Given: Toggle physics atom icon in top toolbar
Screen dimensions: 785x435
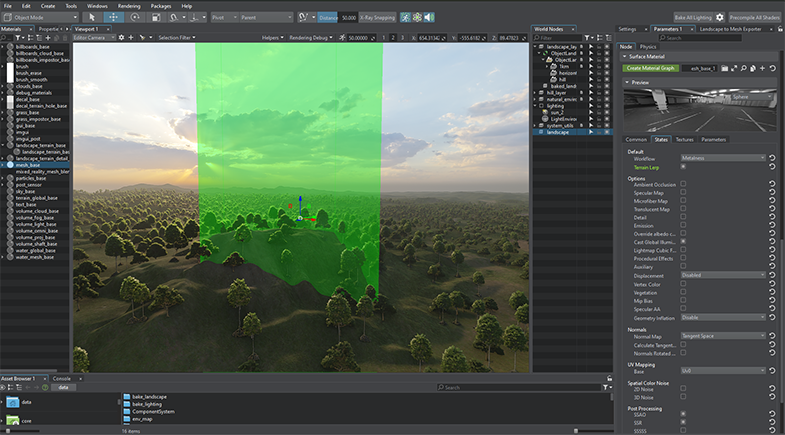Looking at the screenshot, I should [x=417, y=18].
